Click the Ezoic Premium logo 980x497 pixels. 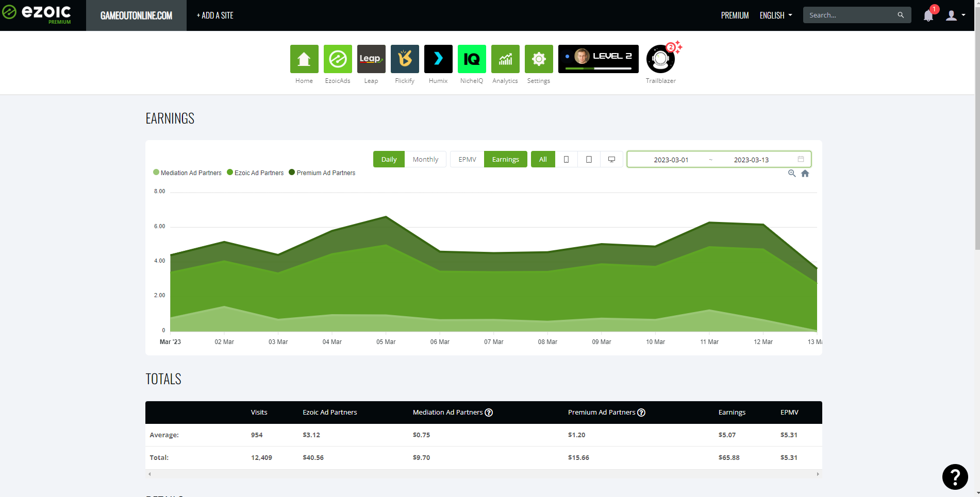click(37, 14)
